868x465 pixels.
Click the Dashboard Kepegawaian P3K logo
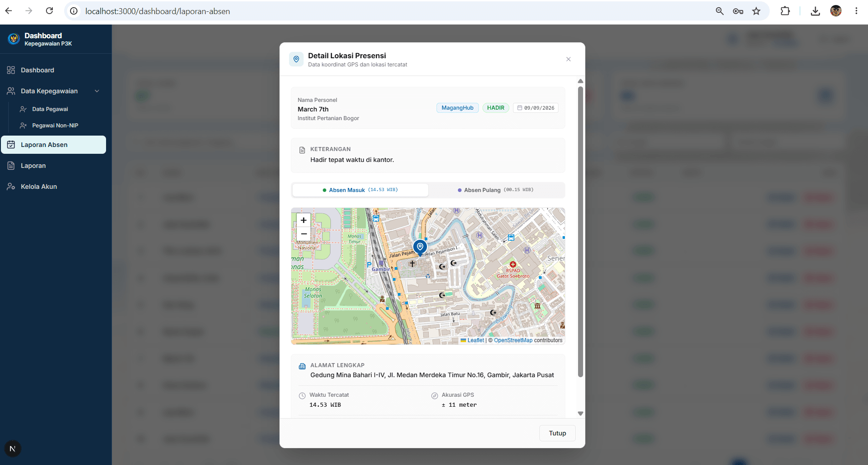tap(14, 39)
